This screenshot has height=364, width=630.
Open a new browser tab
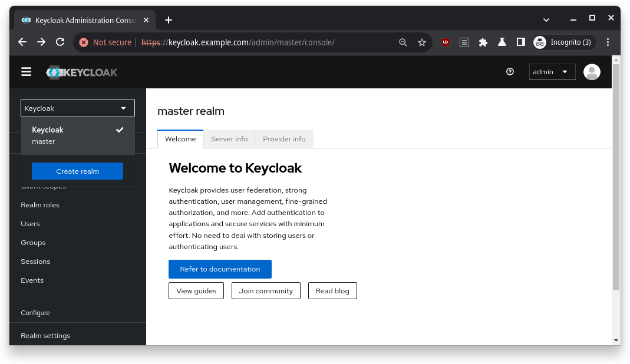point(169,20)
